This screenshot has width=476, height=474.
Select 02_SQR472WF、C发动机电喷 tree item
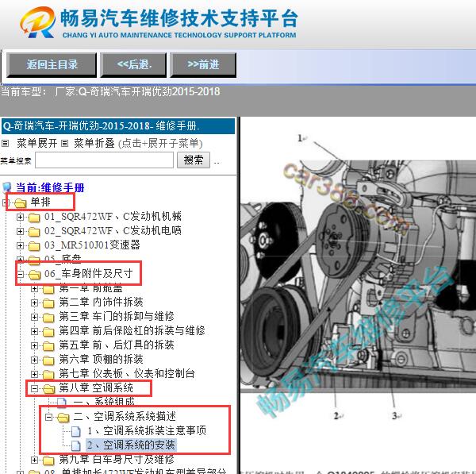tap(113, 230)
